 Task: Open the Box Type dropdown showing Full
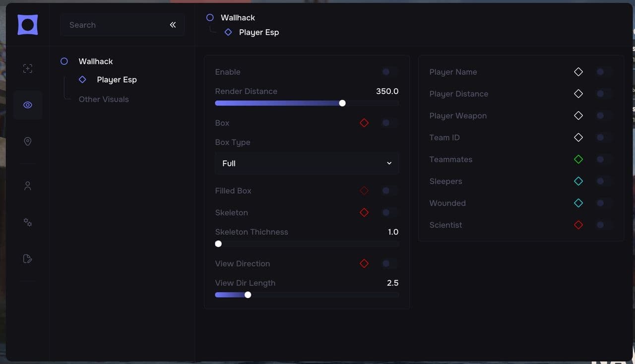307,163
